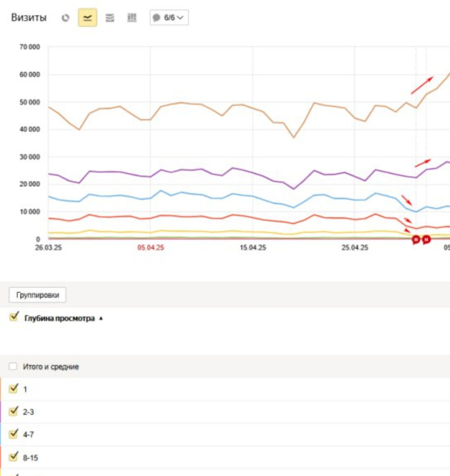
Task: Toggle sort arrow beside Глубина просмотра
Action: (101, 319)
